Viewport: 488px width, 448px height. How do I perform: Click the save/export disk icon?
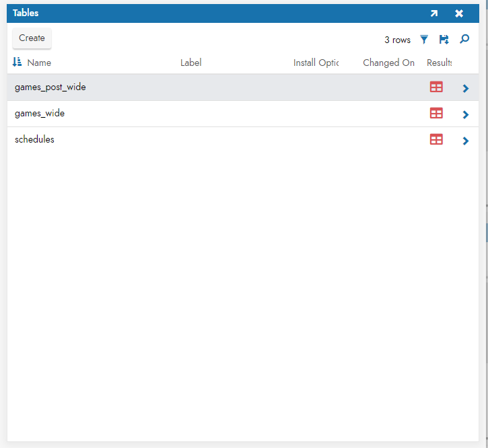[x=444, y=40]
